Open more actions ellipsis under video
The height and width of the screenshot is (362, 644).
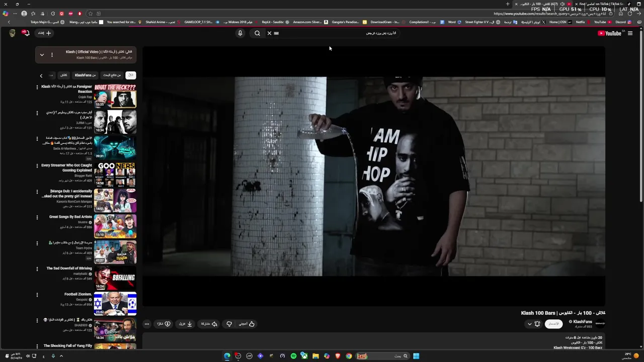pyautogui.click(x=147, y=324)
